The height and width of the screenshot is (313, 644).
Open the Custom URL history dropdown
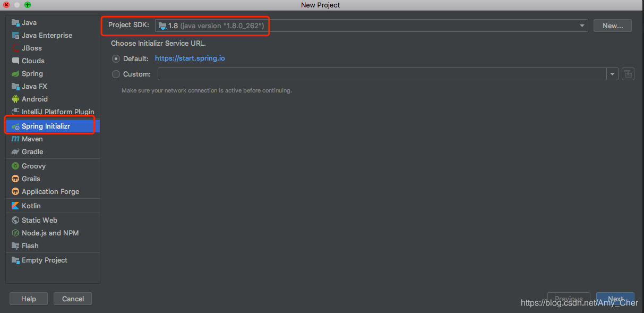tap(613, 74)
